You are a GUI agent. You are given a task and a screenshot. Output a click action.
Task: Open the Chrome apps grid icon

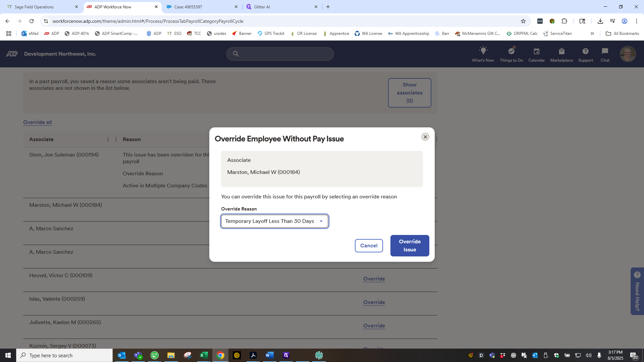click(x=9, y=34)
